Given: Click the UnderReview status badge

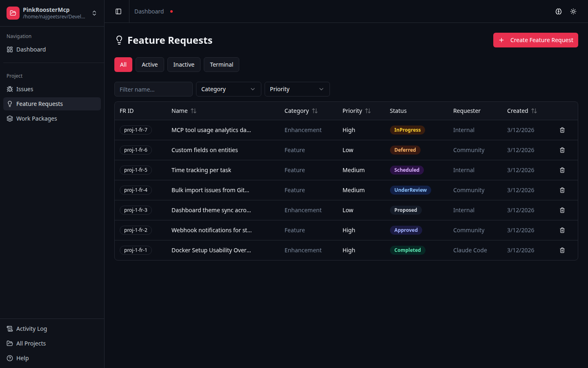Looking at the screenshot, I should [410, 190].
